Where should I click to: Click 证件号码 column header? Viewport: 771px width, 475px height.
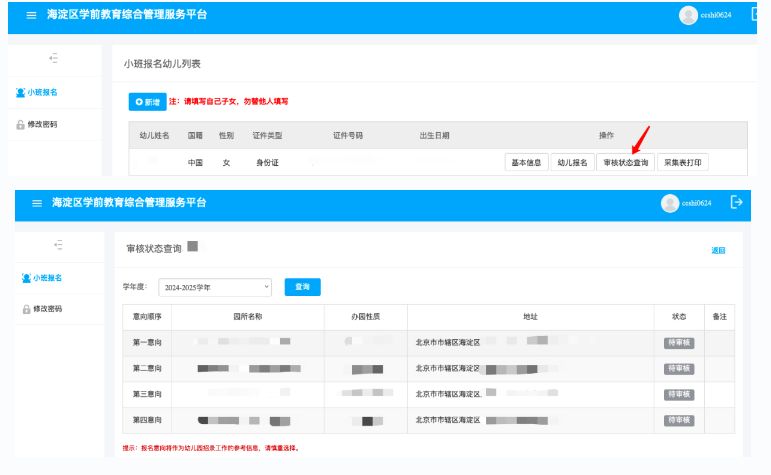(x=348, y=136)
